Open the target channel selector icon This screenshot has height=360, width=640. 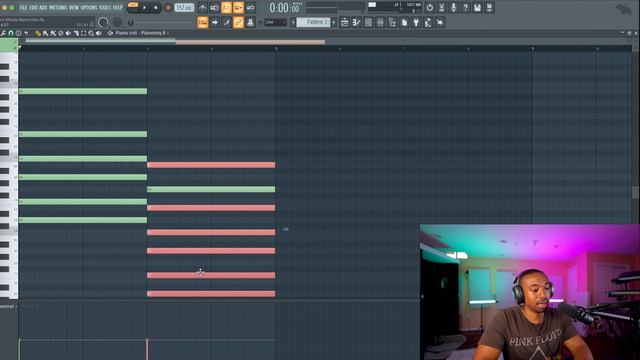(110, 33)
